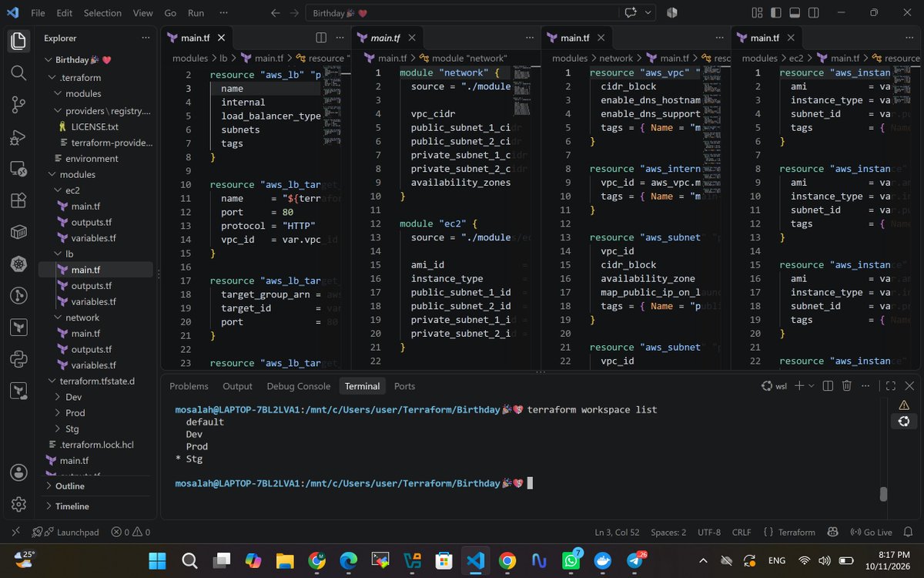This screenshot has height=578, width=924.
Task: Switch to the Problems tab
Action: tap(189, 386)
